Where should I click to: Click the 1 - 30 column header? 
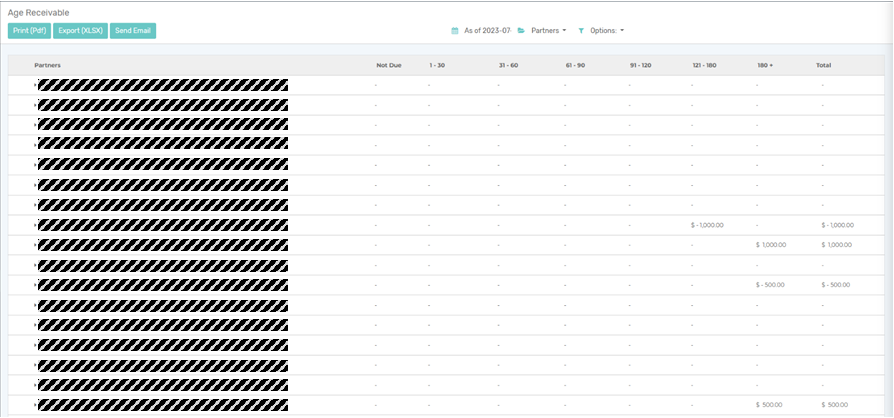[x=437, y=65]
